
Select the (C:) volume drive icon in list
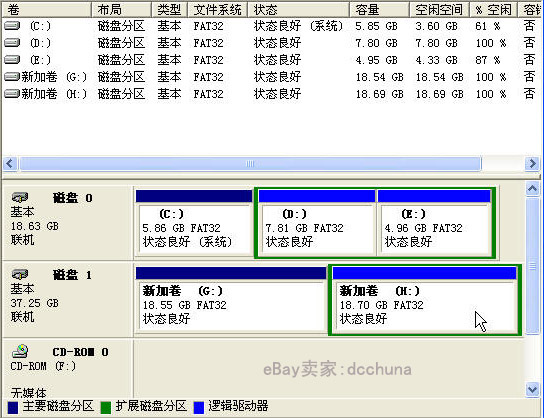[12, 25]
